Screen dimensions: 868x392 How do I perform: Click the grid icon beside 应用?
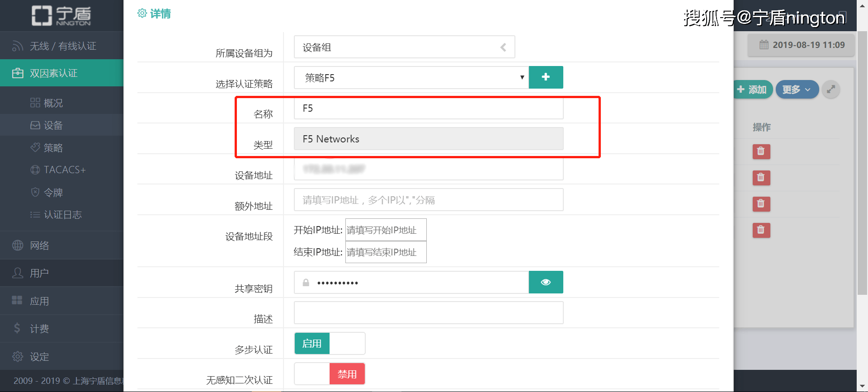click(x=17, y=300)
